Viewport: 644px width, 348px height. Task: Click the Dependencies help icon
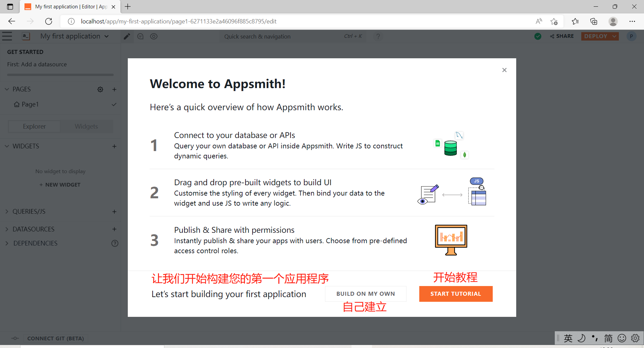115,243
